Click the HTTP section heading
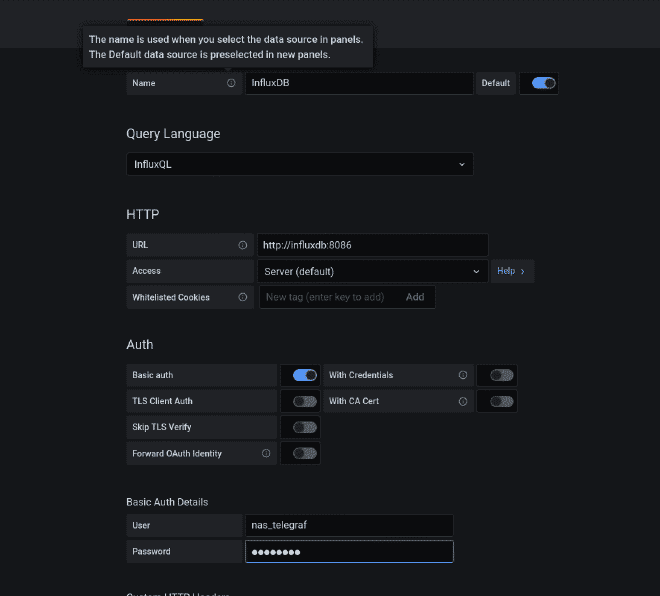 tap(143, 214)
